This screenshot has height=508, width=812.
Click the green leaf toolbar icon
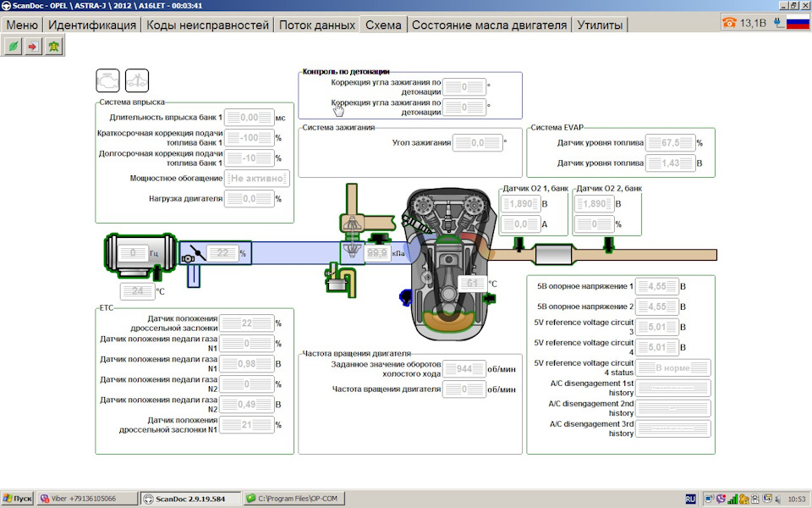pos(13,46)
